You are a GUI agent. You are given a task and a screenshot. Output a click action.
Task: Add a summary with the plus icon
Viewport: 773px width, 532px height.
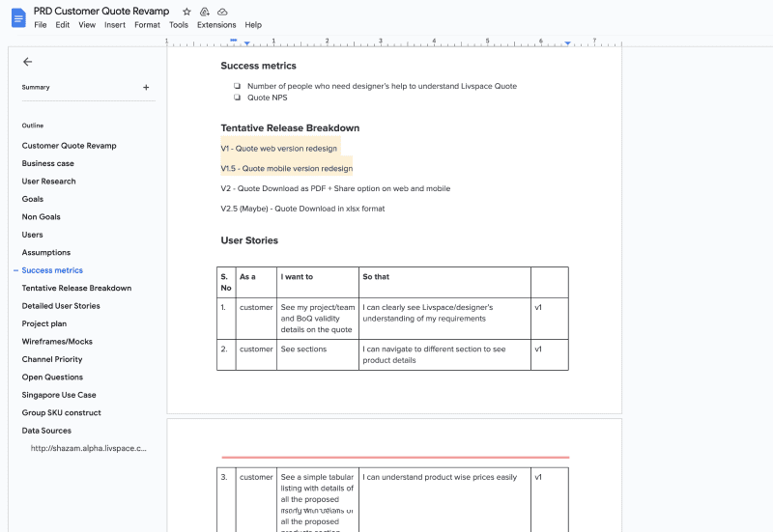[x=146, y=87]
